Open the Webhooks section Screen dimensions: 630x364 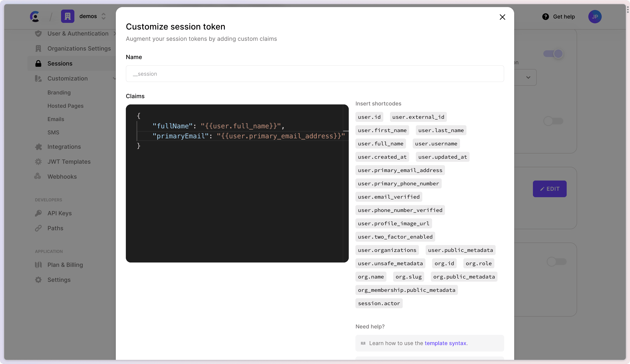click(62, 177)
